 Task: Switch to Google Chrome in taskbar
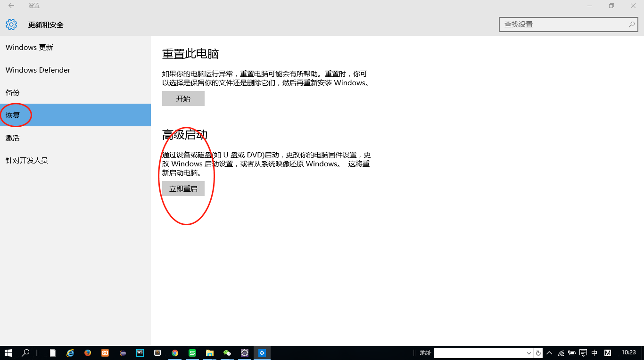pyautogui.click(x=175, y=352)
